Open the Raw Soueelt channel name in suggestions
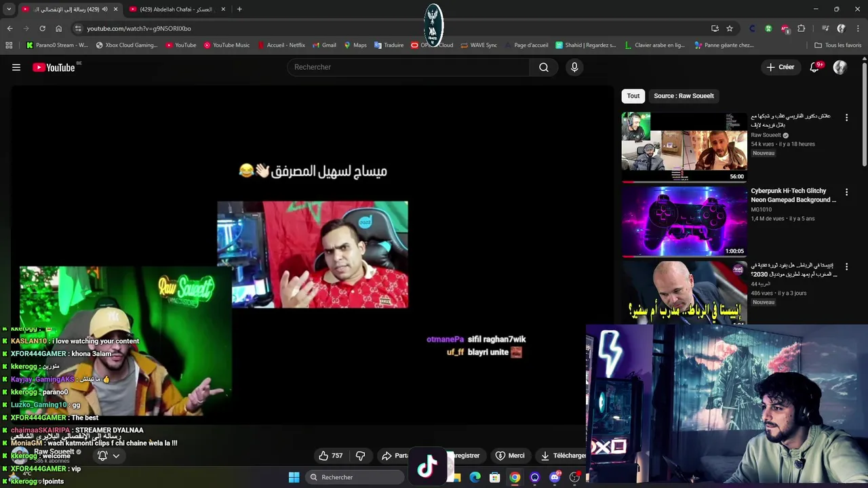The image size is (868, 488). click(x=766, y=135)
